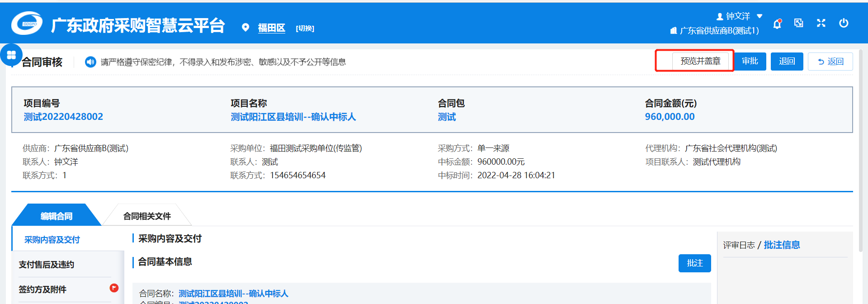Viewport: 868px width, 304px height.
Task: Click the vertical page scrollbar
Action: (x=860, y=149)
